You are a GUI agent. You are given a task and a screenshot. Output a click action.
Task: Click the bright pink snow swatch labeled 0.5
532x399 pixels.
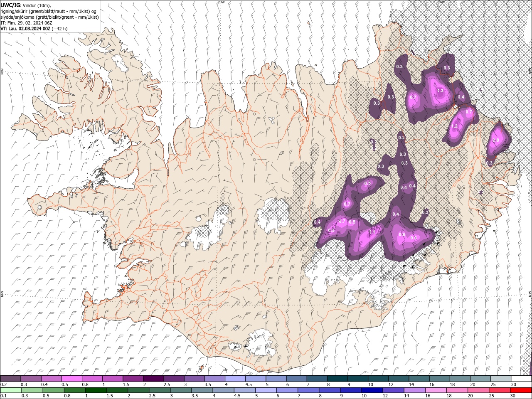71,379
